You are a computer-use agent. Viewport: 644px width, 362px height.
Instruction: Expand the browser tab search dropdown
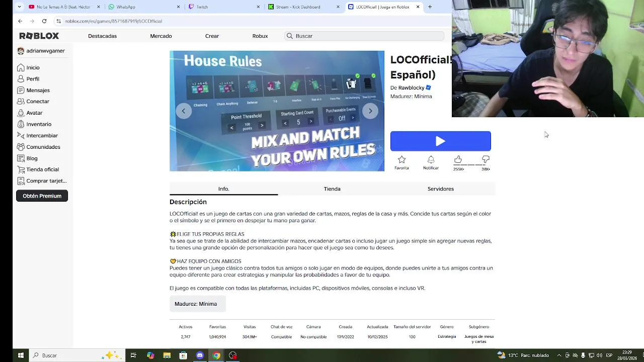[19, 7]
